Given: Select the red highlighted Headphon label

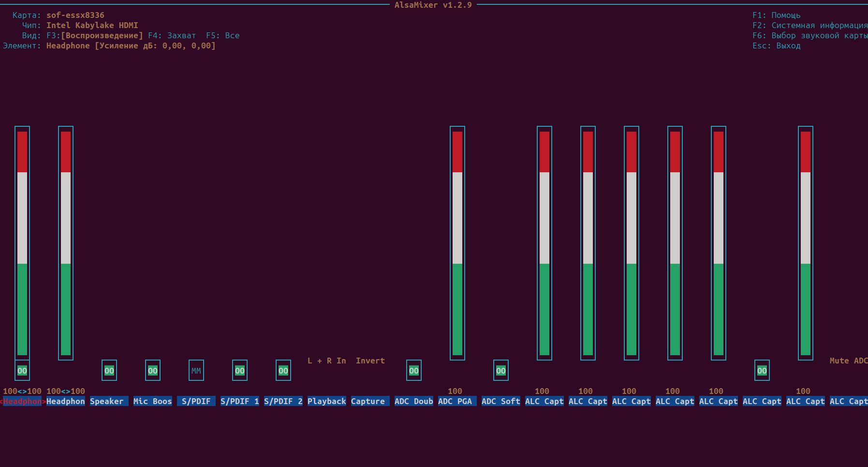Looking at the screenshot, I should pyautogui.click(x=22, y=401).
